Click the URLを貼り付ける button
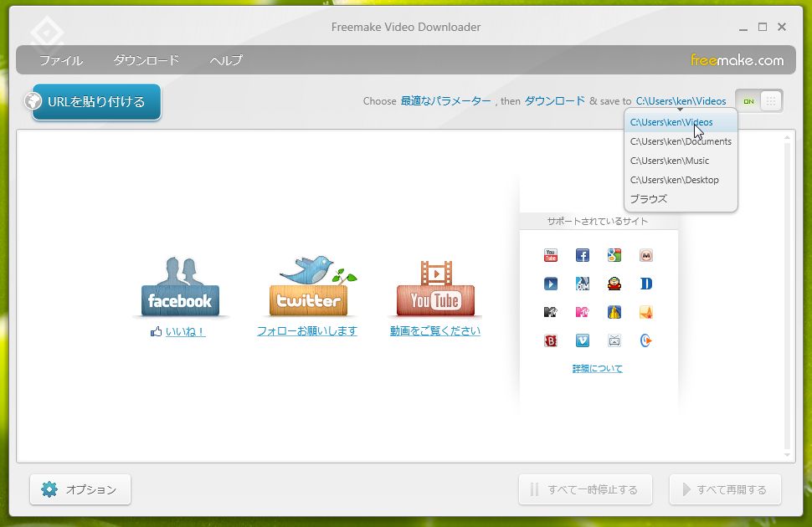The width and height of the screenshot is (812, 527). point(96,102)
